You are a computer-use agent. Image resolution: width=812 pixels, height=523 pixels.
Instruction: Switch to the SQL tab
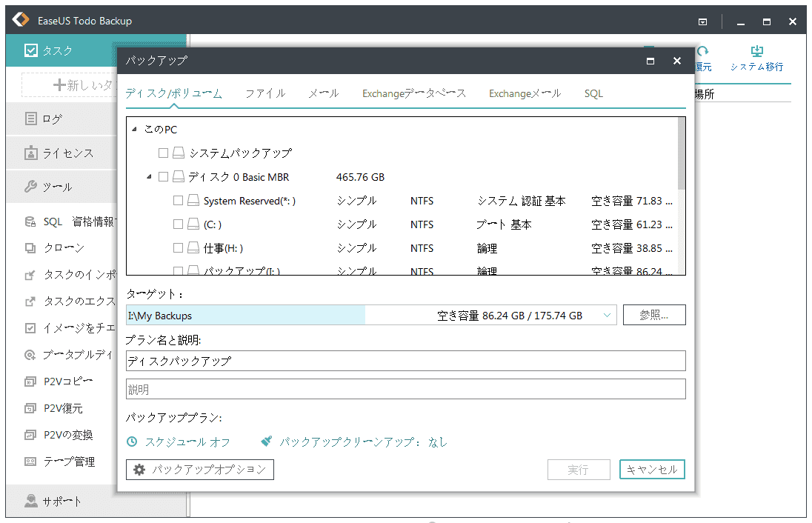[x=593, y=94]
